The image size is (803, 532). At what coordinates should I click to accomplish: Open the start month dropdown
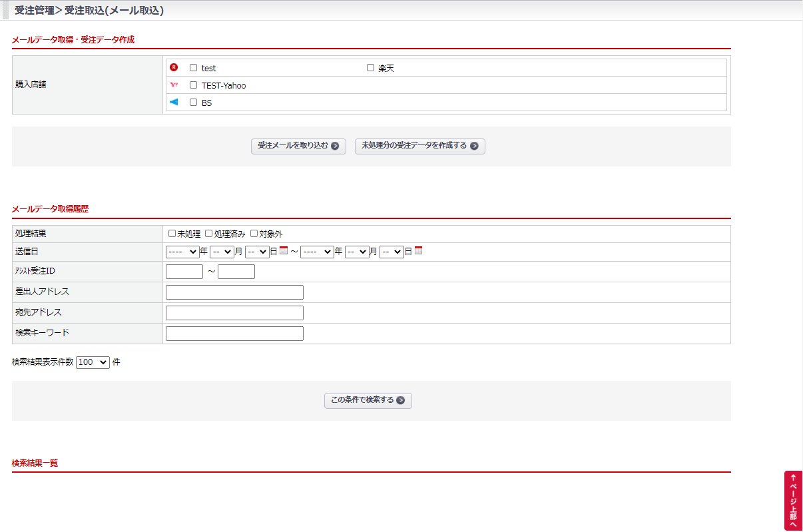[222, 252]
